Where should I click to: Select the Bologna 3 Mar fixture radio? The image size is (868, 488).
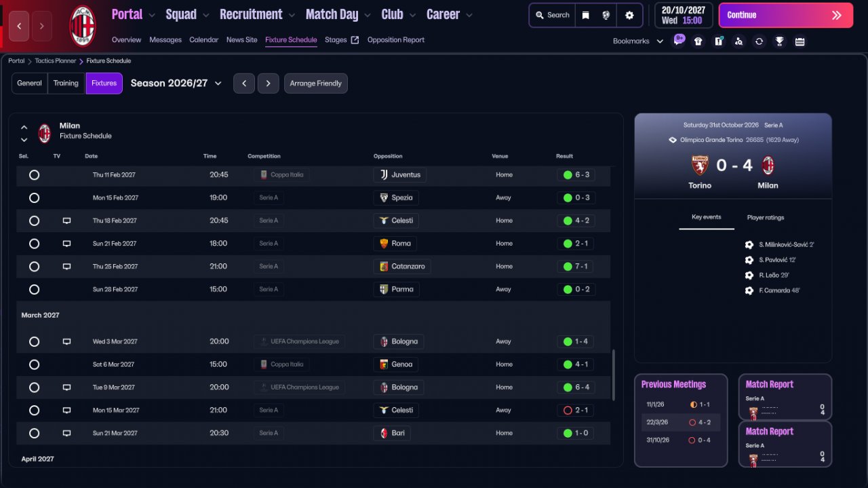[34, 342]
